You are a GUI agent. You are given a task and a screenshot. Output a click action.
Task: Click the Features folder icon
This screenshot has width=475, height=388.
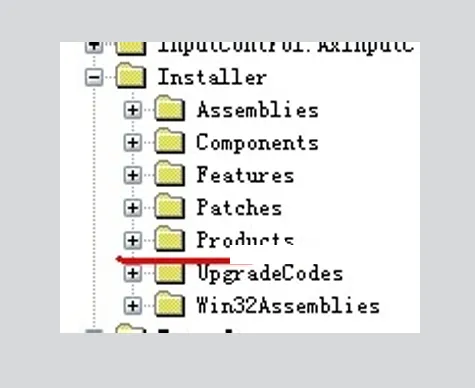point(170,173)
